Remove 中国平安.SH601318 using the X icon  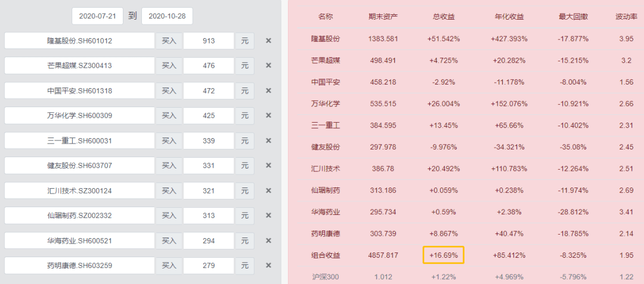tap(268, 90)
